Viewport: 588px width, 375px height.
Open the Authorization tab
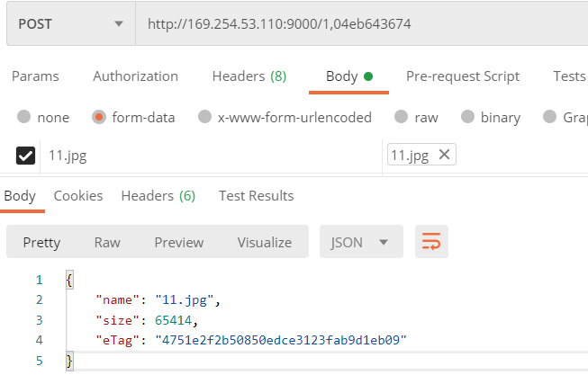[135, 76]
